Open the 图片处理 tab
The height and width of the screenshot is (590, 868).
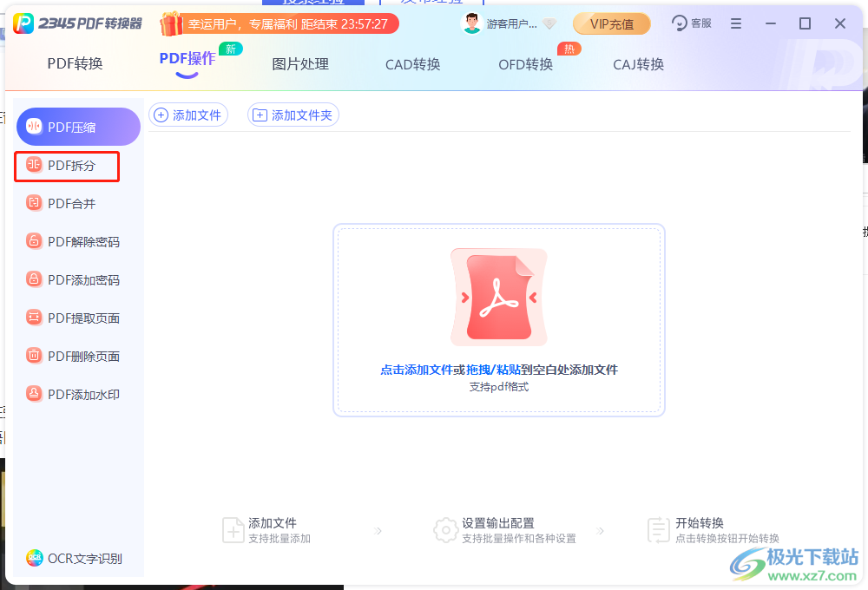[300, 64]
